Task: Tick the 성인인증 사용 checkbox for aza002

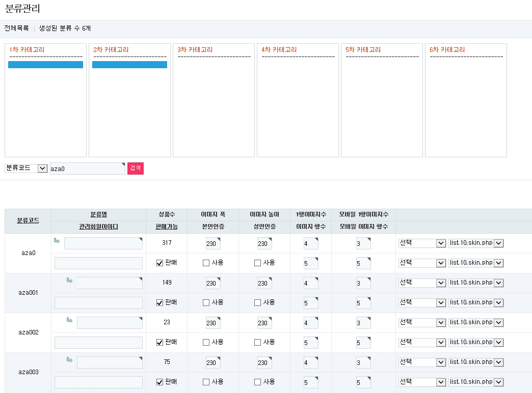Action: tap(257, 343)
